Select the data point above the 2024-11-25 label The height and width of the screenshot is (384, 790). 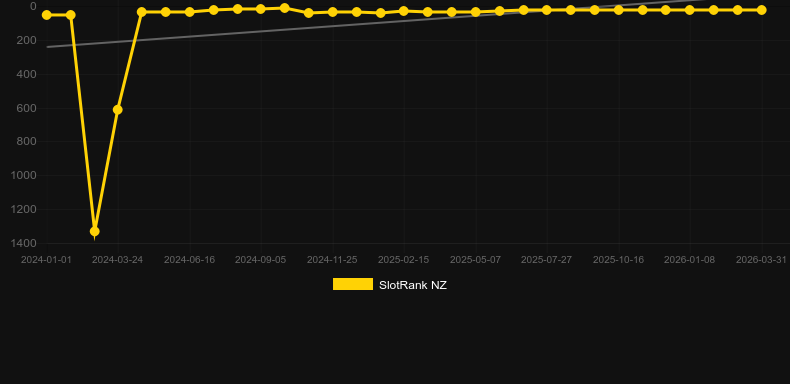click(333, 12)
